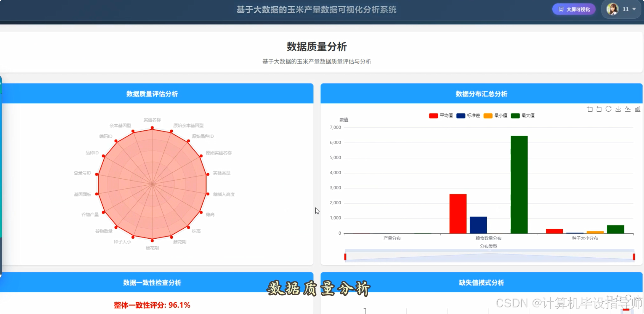This screenshot has height=314, width=644.
Task: Toggle the 平均值 legend item
Action: coord(441,115)
